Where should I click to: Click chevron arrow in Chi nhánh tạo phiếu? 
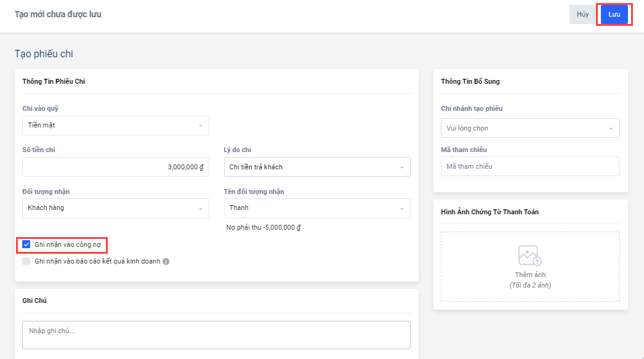(x=611, y=129)
